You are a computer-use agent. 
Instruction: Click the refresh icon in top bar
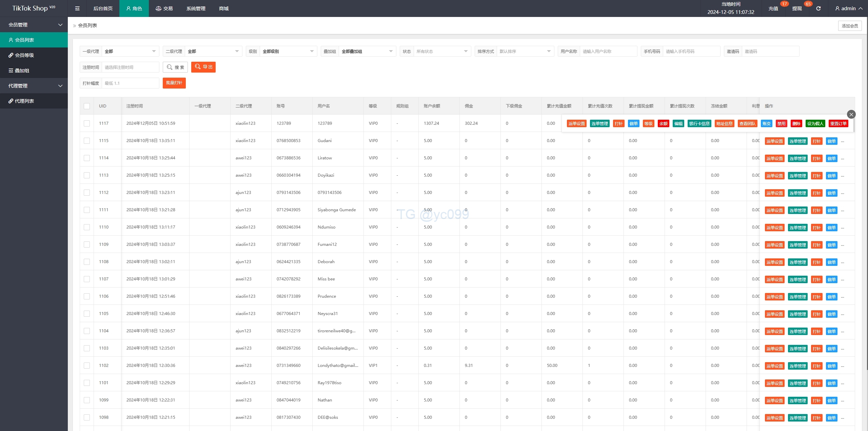tap(818, 8)
